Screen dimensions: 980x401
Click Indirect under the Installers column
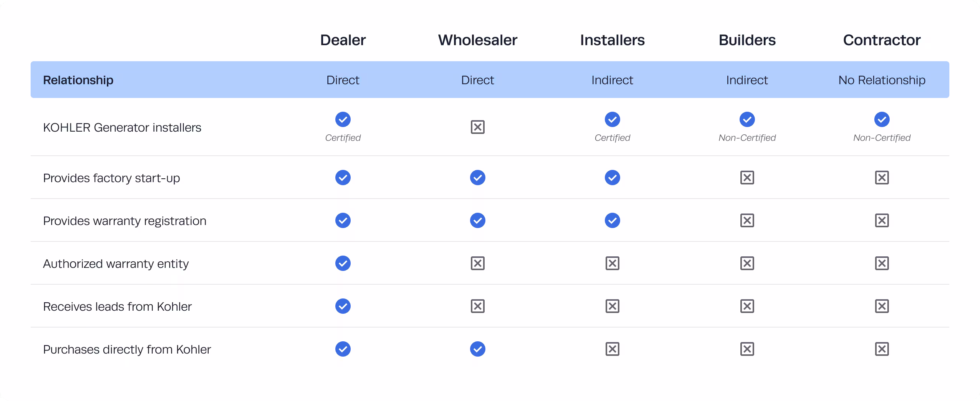[x=612, y=80]
